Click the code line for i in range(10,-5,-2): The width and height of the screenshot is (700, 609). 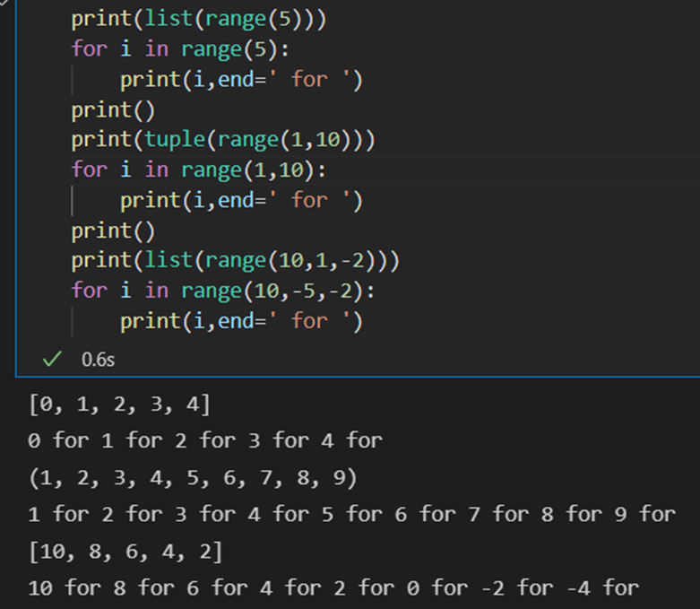pyautogui.click(x=223, y=291)
